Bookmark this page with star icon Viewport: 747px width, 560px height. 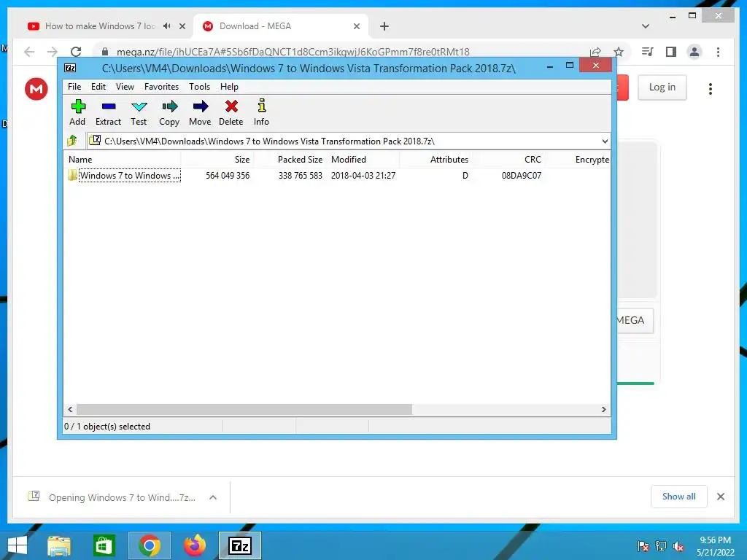pyautogui.click(x=619, y=52)
